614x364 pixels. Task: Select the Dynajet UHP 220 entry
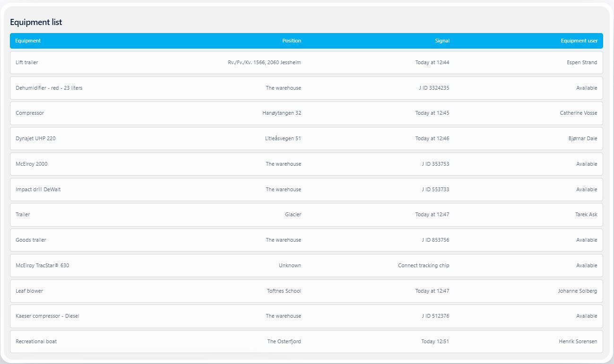coord(35,138)
